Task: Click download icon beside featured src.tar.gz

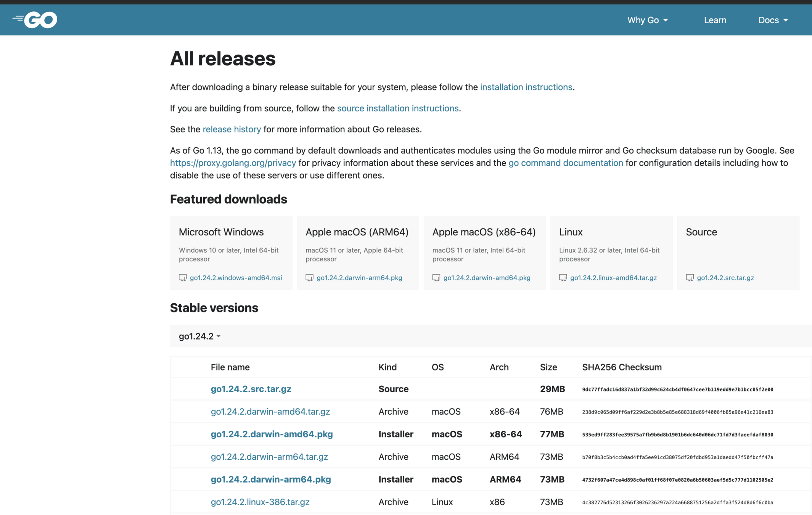Action: pos(690,278)
